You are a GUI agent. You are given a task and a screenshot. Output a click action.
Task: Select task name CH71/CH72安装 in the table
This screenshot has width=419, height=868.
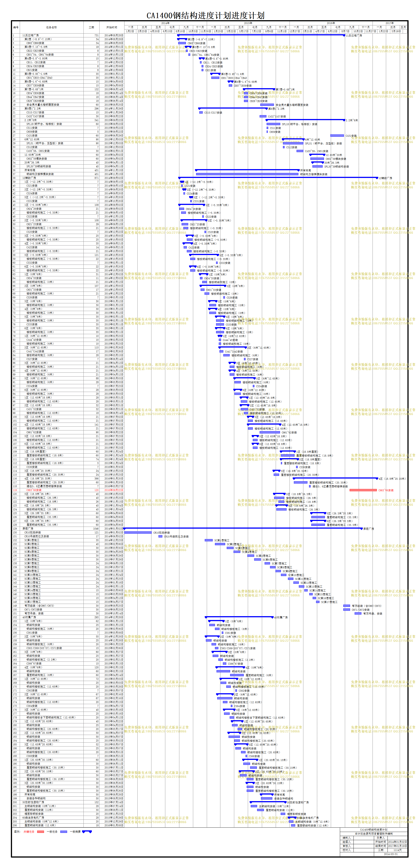tap(33, 610)
